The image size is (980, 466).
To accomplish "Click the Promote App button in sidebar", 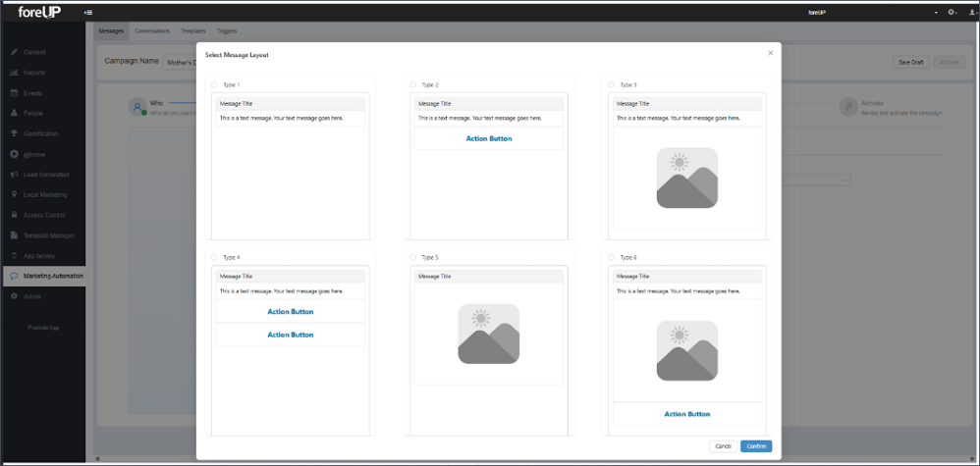I will (44, 328).
